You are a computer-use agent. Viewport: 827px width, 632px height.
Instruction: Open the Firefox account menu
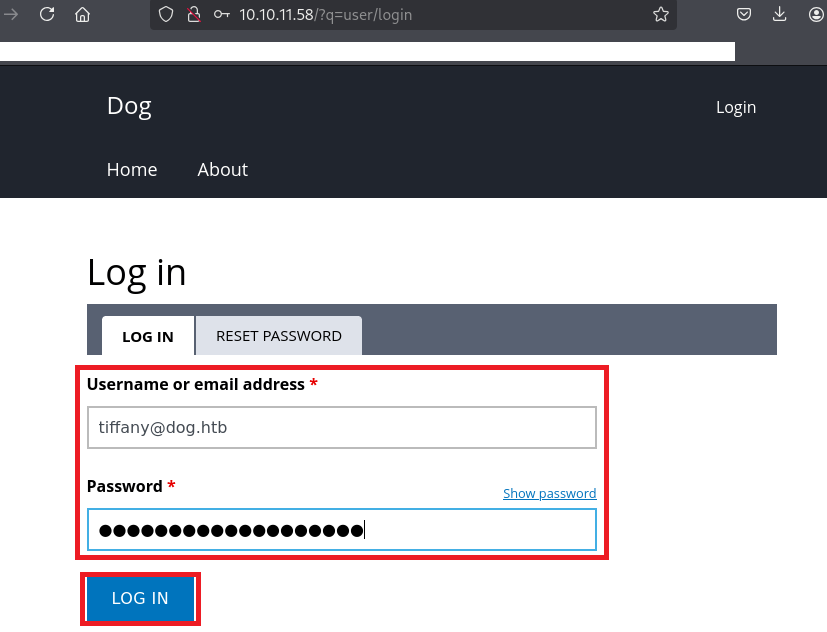pos(815,15)
